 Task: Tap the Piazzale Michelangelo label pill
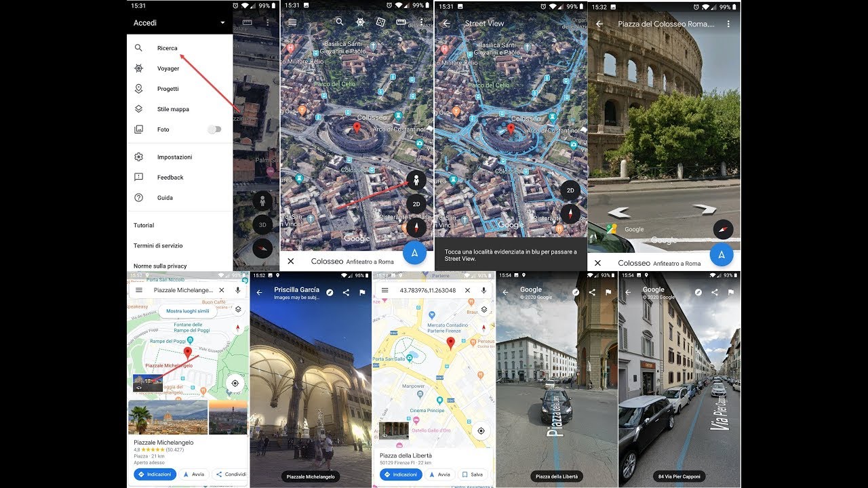tap(311, 476)
